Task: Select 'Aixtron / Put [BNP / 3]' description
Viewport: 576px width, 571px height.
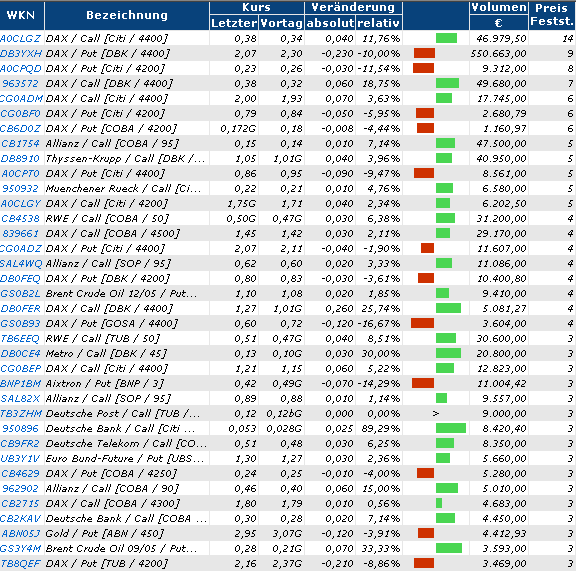Action: tap(105, 384)
